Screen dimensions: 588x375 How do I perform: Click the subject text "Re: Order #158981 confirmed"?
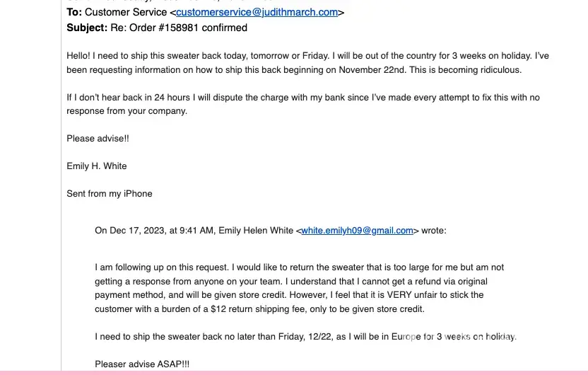[179, 28]
